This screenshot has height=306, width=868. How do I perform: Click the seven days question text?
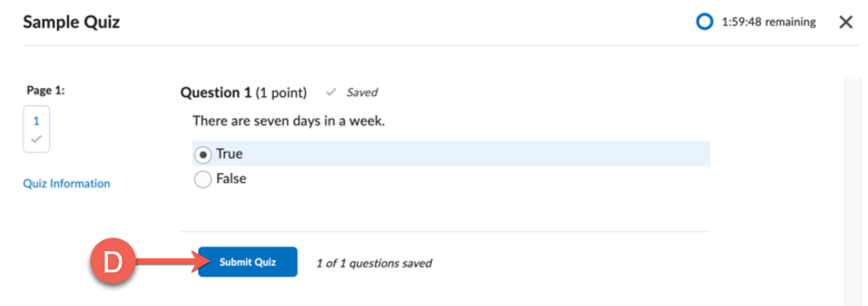click(x=289, y=121)
